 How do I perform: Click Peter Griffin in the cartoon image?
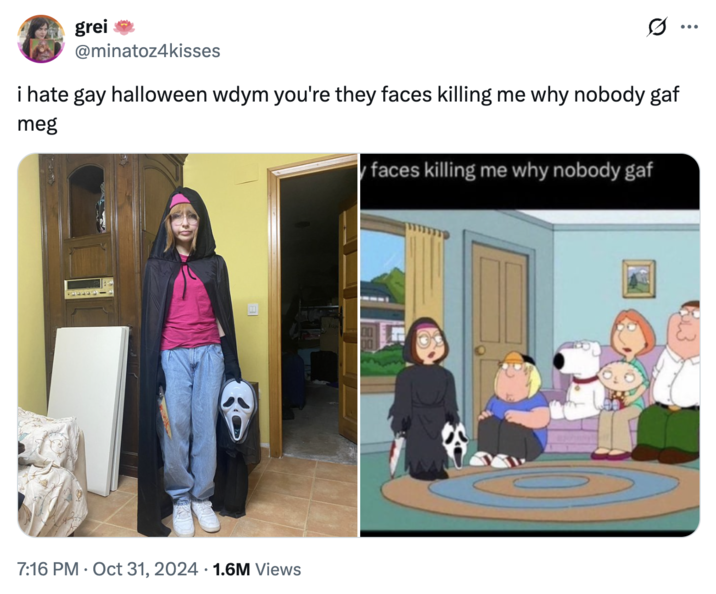point(672,381)
